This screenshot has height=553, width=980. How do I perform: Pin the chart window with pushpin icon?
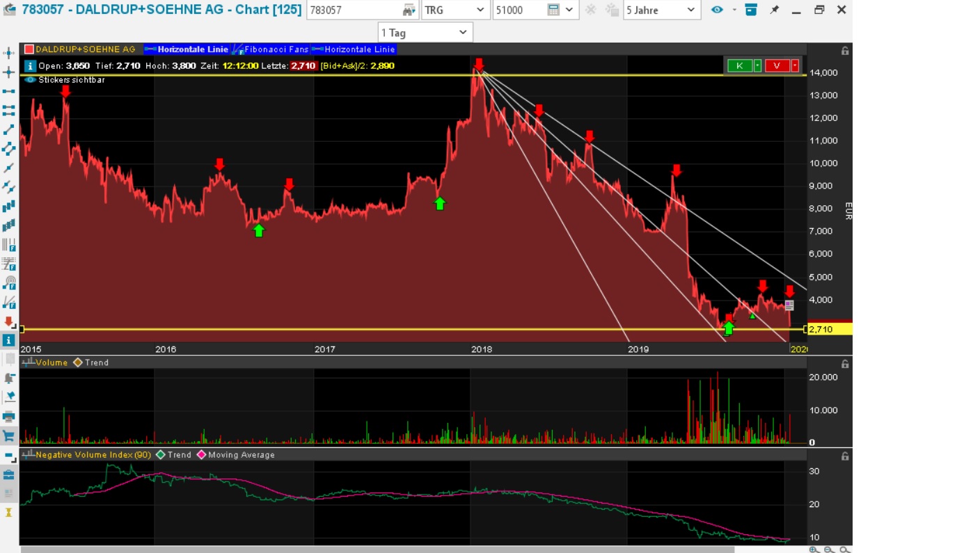(774, 10)
